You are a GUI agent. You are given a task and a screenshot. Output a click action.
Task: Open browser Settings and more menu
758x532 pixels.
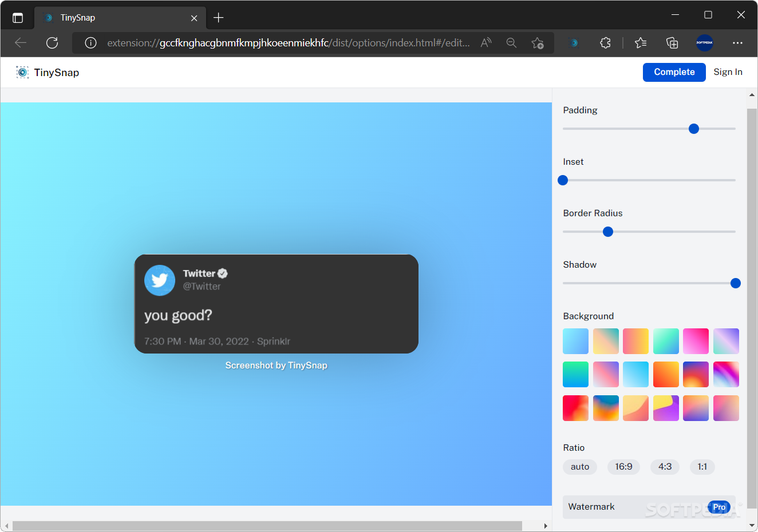tap(737, 43)
